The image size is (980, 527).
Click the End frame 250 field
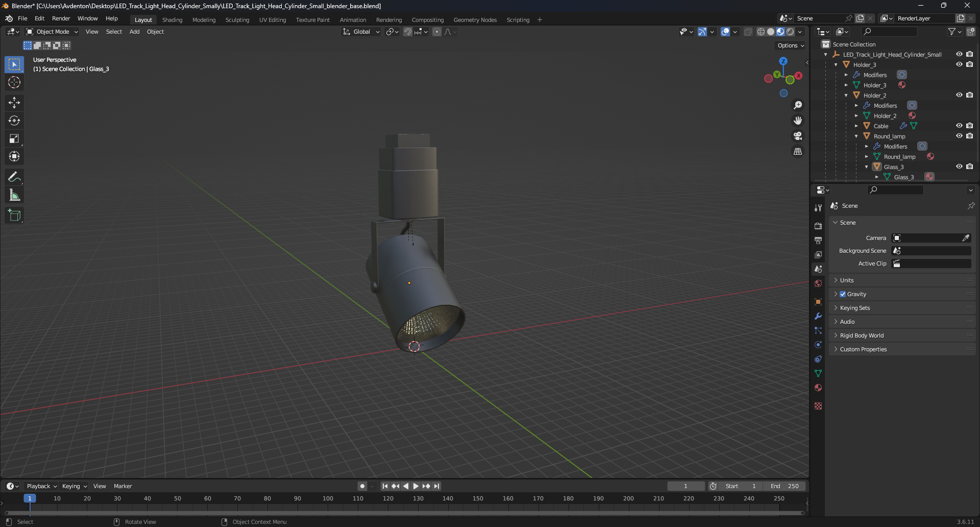(785, 486)
